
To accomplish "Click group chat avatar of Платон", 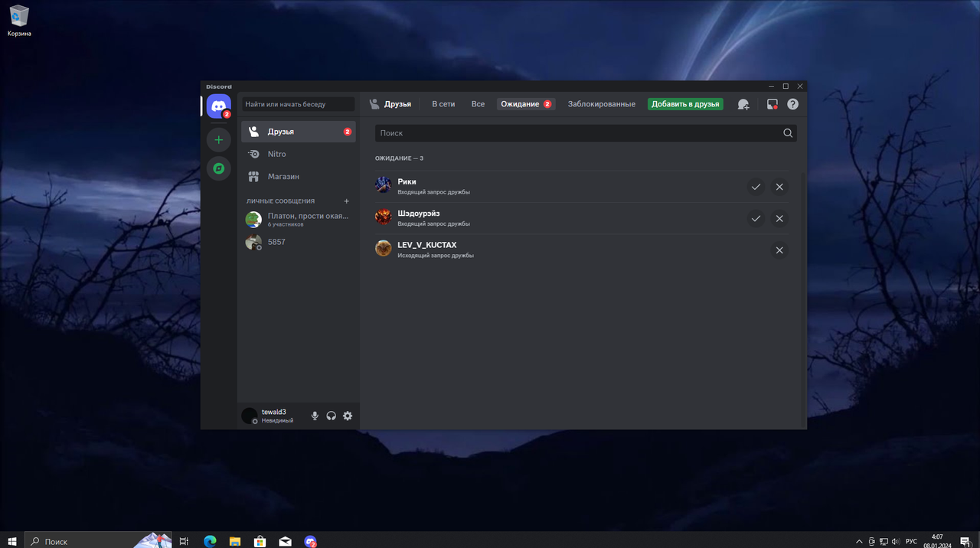I will coord(253,220).
